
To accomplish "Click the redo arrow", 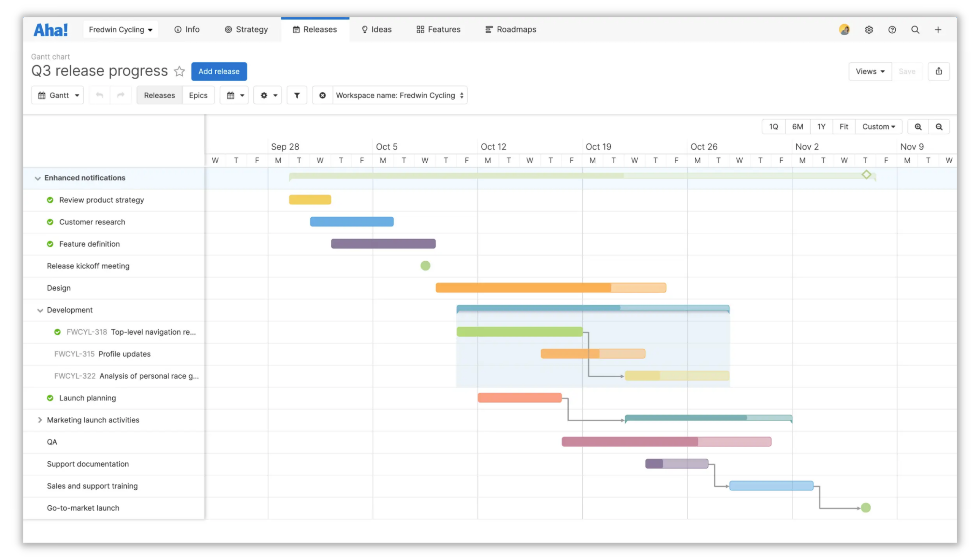I will click(121, 95).
